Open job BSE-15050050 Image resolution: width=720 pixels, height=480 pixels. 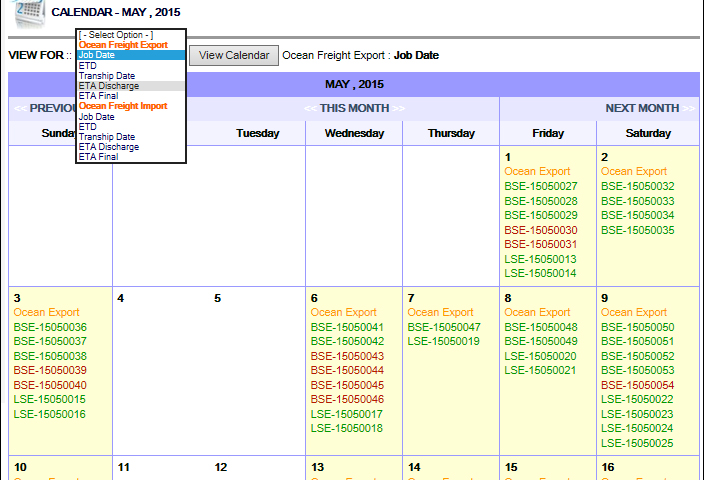click(x=637, y=328)
